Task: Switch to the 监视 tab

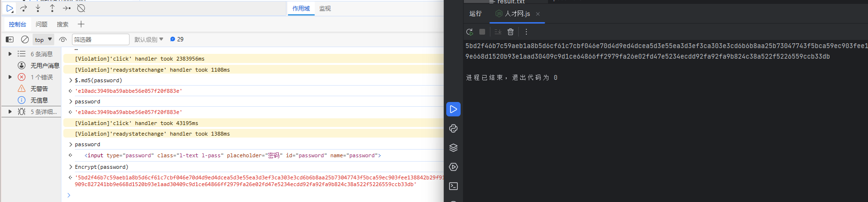Action: click(325, 9)
